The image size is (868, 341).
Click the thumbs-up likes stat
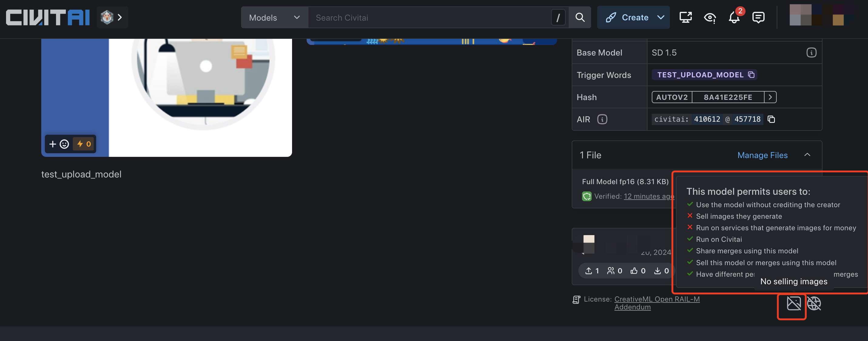638,271
